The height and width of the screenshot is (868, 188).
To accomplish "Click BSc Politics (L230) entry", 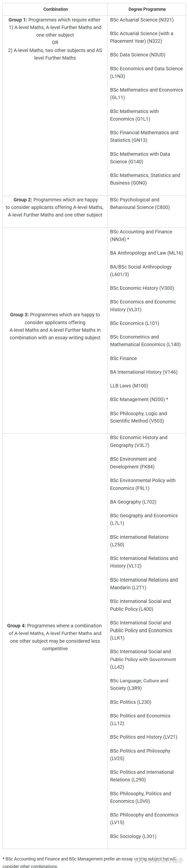I will (x=130, y=702).
